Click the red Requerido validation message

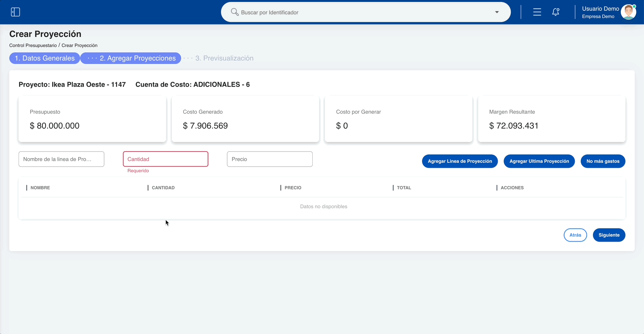(x=138, y=170)
